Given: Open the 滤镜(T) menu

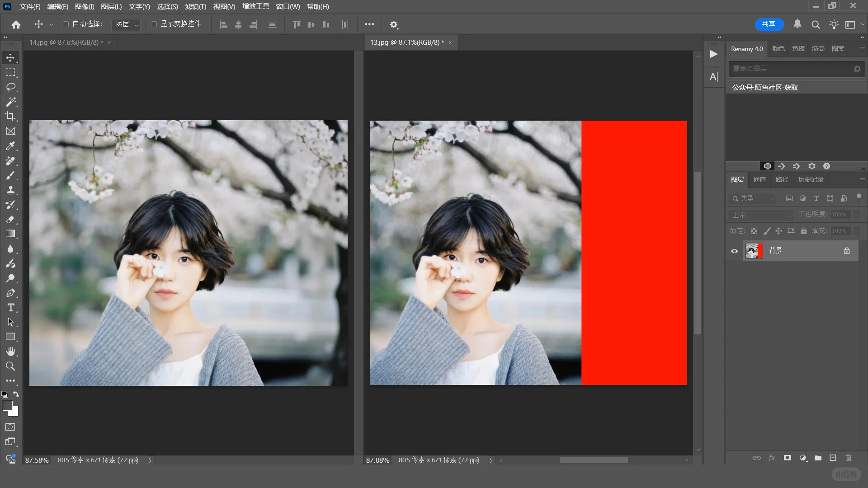Looking at the screenshot, I should 195,6.
